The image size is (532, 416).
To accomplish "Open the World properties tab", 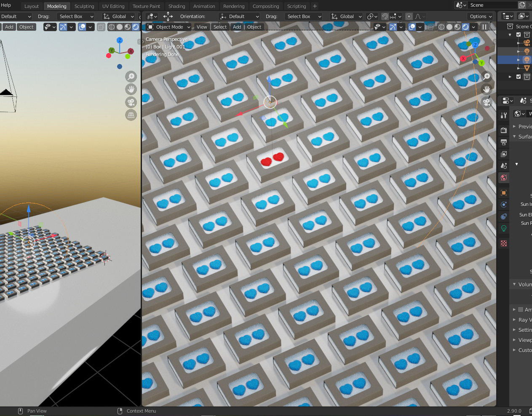I will coord(503,178).
